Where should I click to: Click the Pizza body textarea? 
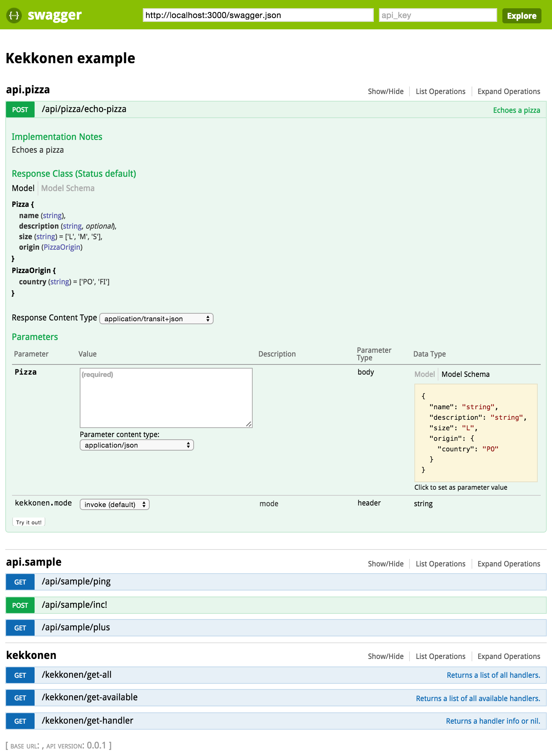[166, 398]
